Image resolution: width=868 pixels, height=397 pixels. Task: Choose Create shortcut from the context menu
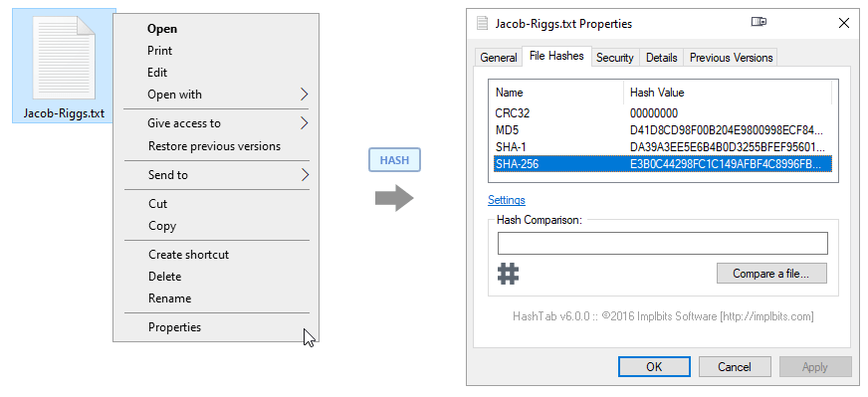pyautogui.click(x=188, y=255)
